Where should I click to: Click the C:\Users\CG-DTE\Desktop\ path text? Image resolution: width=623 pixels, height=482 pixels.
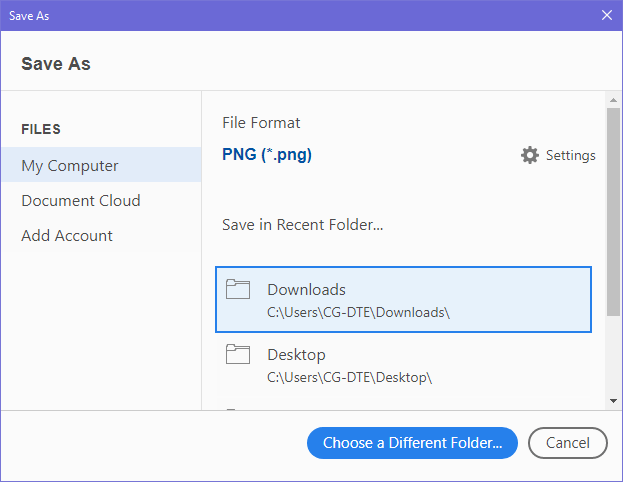pos(349,377)
